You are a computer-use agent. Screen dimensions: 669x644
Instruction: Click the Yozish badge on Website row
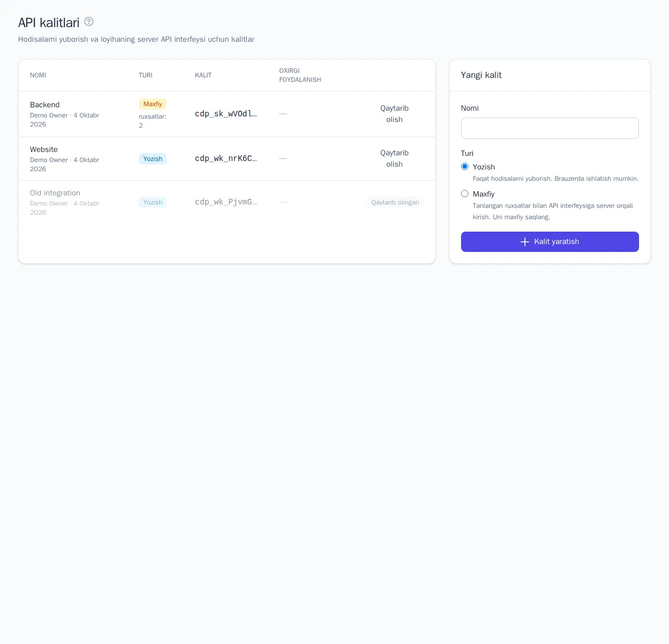(x=153, y=159)
